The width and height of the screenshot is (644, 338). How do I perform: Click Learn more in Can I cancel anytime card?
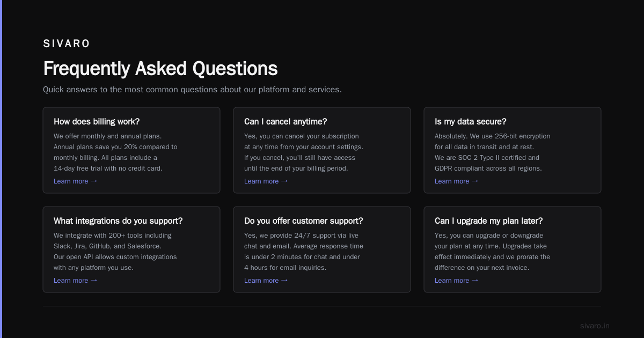(266, 181)
